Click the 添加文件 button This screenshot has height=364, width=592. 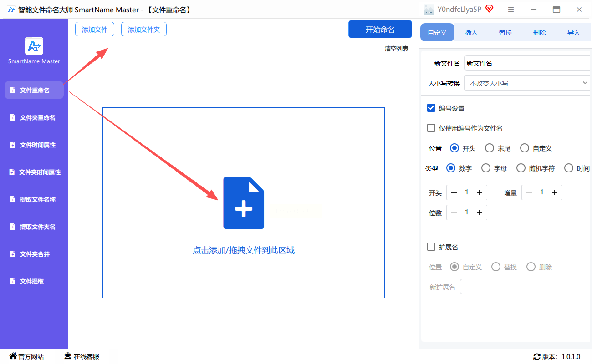point(95,30)
